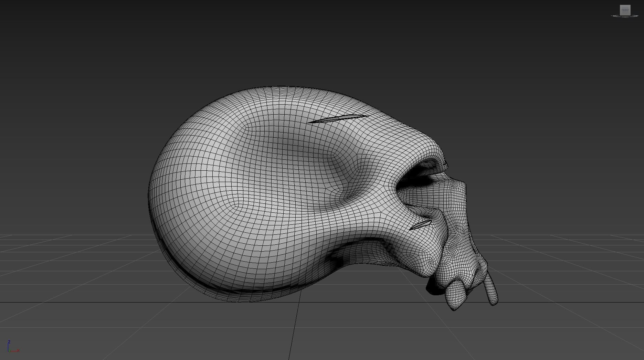Click empty viewport background above the skull
Screen dimensions: 644x360
pos(310,41)
